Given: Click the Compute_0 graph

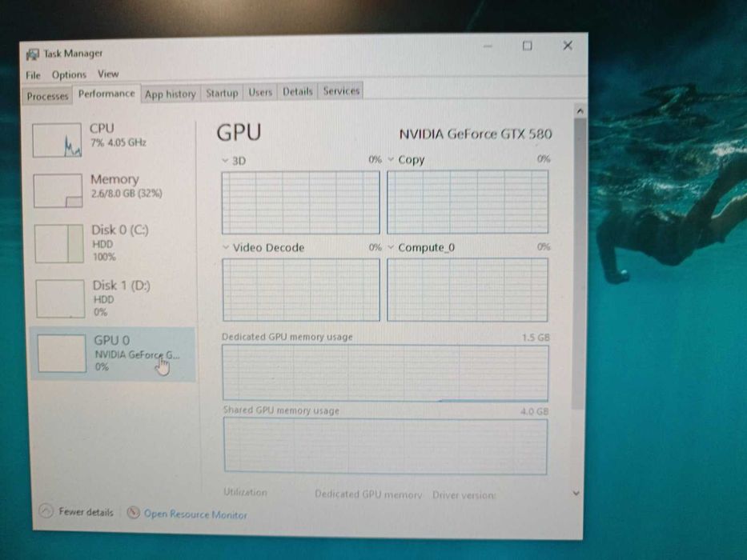Looking at the screenshot, I should coord(468,290).
